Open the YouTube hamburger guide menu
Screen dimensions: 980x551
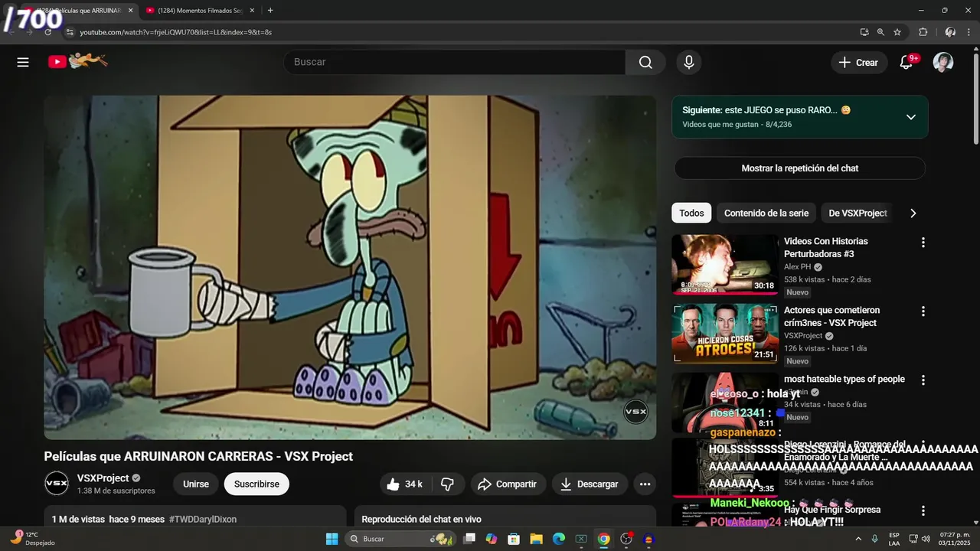[23, 62]
